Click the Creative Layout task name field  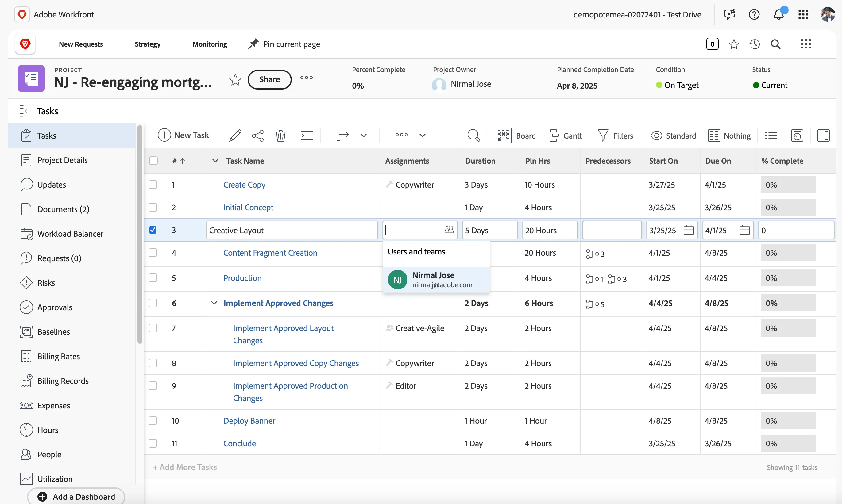(292, 230)
